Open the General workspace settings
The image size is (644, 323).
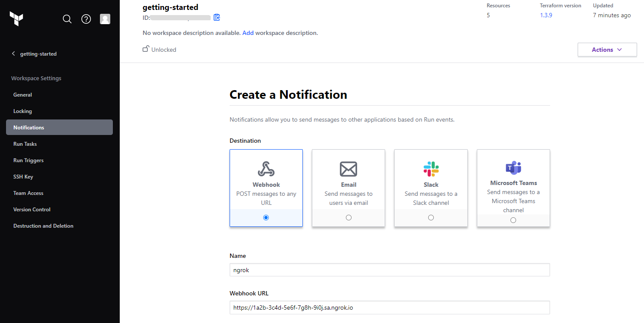point(22,94)
